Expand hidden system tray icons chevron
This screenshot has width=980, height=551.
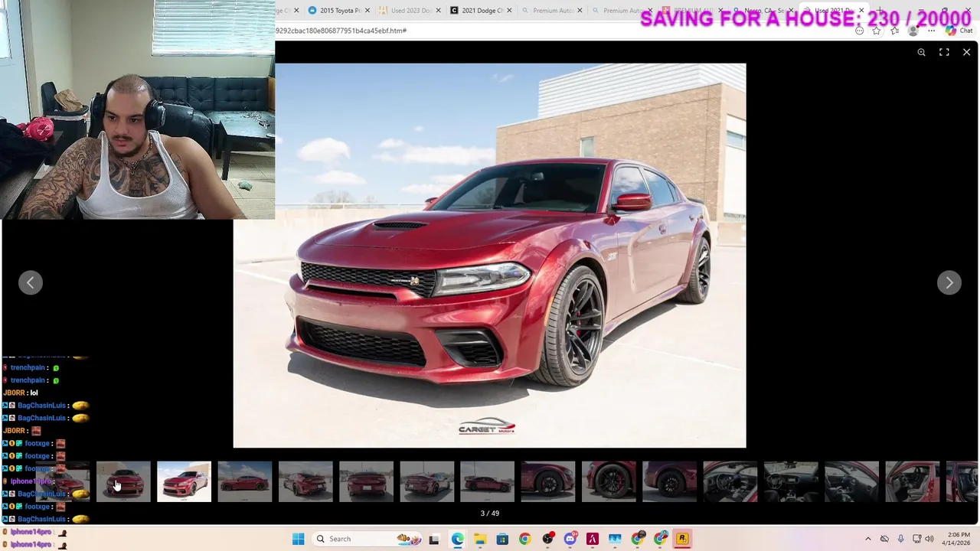pos(867,539)
